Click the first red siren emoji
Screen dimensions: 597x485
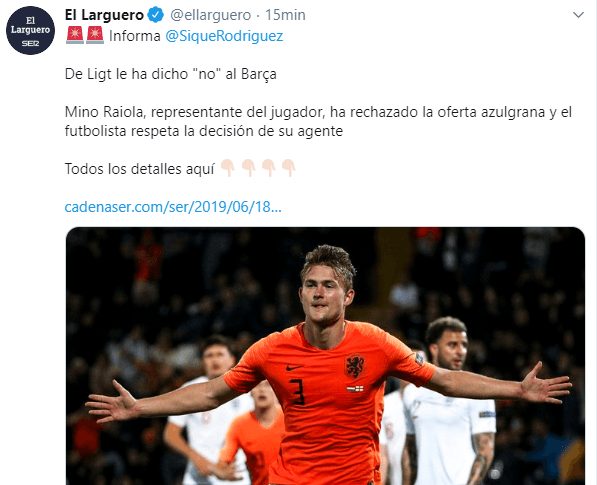tap(75, 35)
